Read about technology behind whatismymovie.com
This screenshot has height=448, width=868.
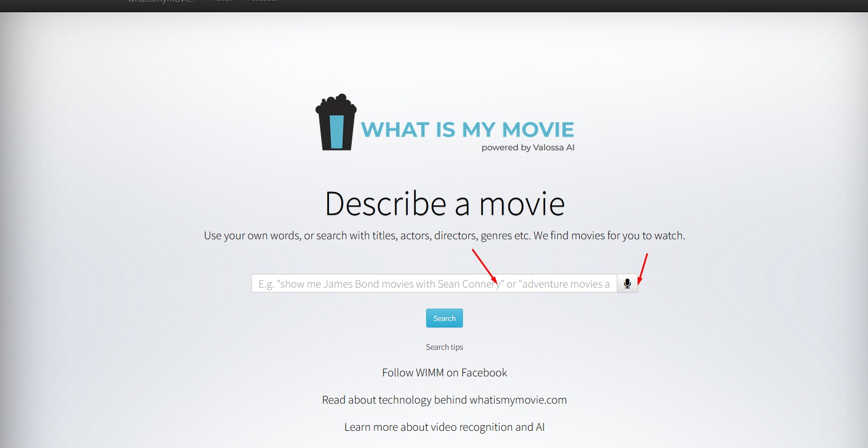tap(444, 400)
